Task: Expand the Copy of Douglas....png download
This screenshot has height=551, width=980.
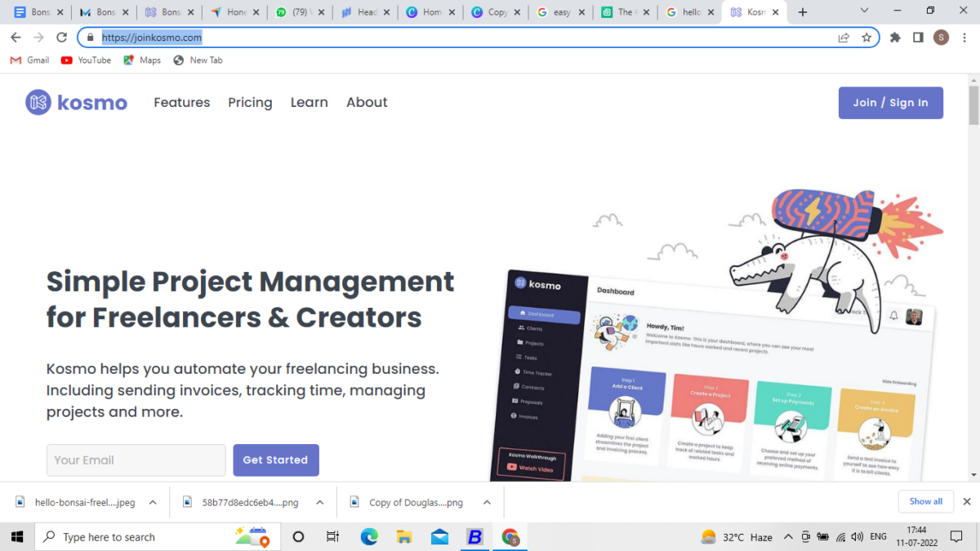Action: 487,502
